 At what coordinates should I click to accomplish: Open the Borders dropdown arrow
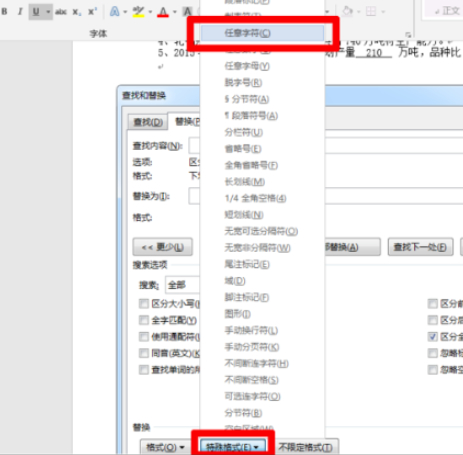coord(383,12)
